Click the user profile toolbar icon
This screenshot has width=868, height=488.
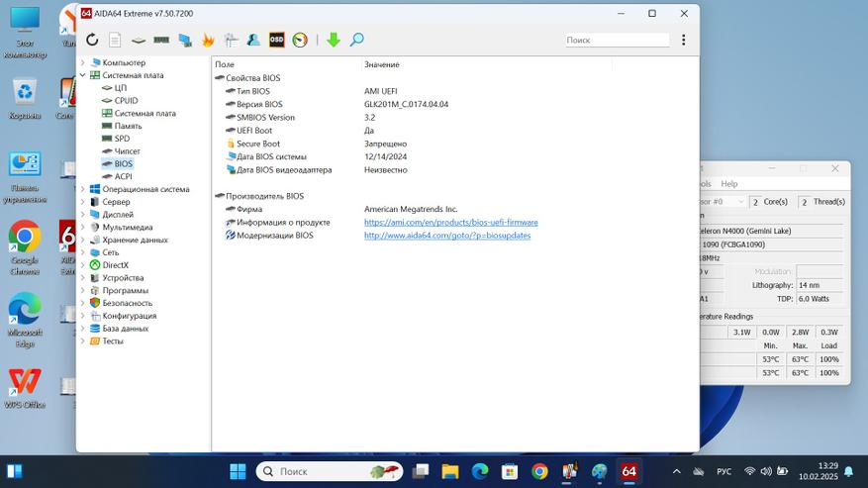(253, 40)
